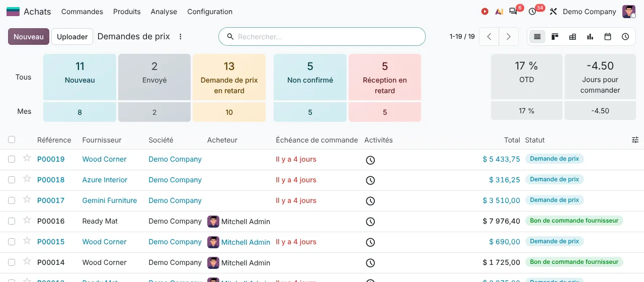Viewport: 644px width, 282px height.
Task: Star the P00018 record
Action: point(27,179)
